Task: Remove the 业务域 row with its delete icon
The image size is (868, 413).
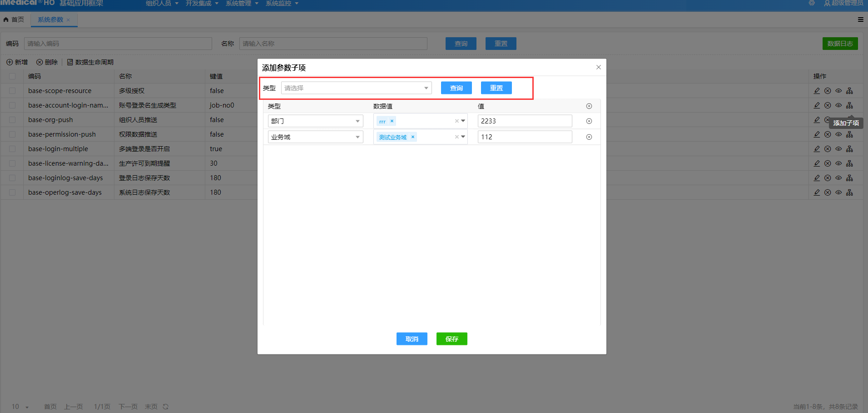Action: click(x=589, y=137)
